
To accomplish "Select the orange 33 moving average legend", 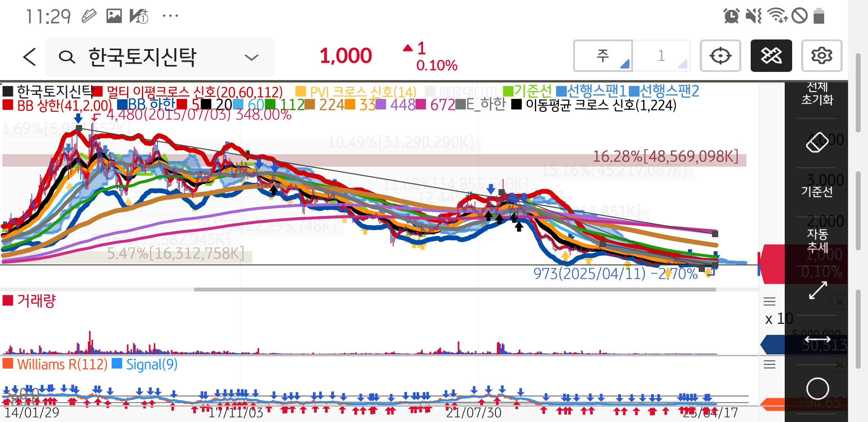I will [360, 104].
